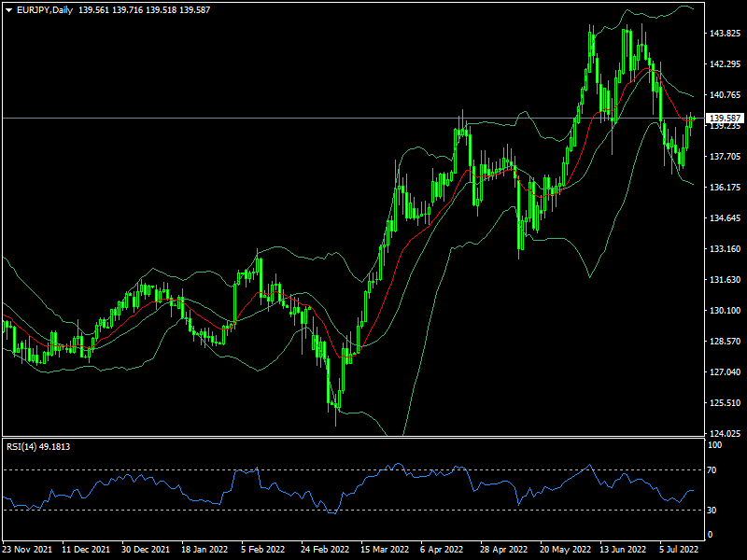Click the 13 Jun 2022 date label
Image resolution: width=747 pixels, height=560 pixels.
[x=623, y=549]
